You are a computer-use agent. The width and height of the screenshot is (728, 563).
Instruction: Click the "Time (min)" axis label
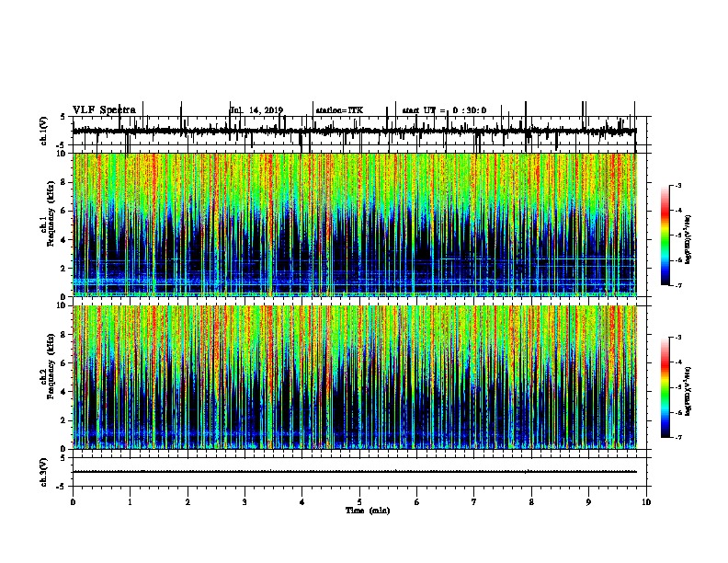click(368, 511)
